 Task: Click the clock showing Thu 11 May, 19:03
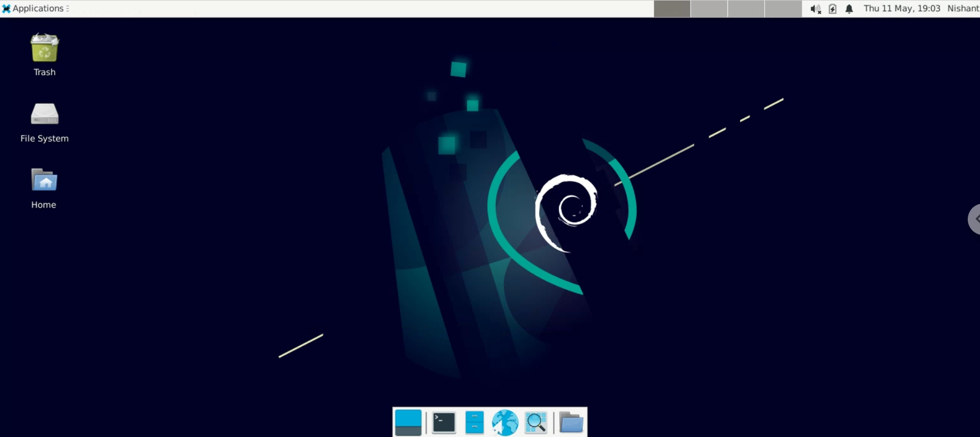[902, 9]
